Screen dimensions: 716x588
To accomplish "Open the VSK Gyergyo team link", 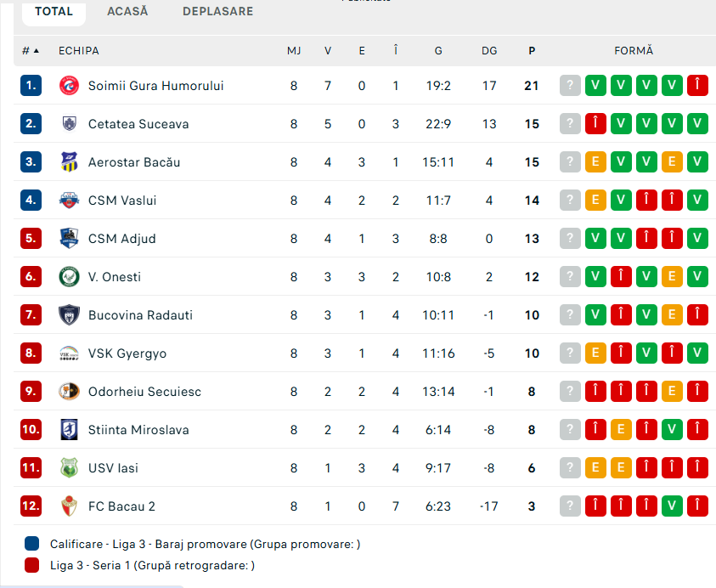I will [x=127, y=353].
